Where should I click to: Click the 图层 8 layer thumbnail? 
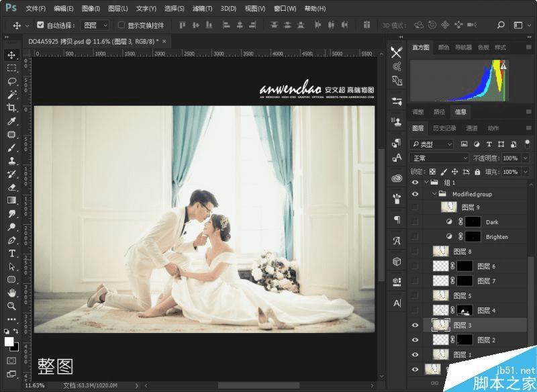coord(441,251)
